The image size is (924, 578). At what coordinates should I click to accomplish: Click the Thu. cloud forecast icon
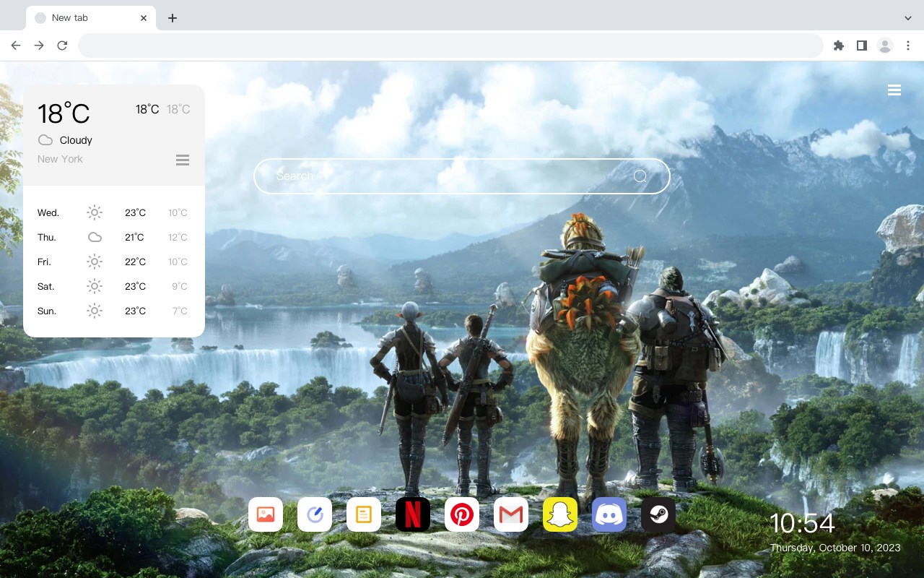point(95,237)
